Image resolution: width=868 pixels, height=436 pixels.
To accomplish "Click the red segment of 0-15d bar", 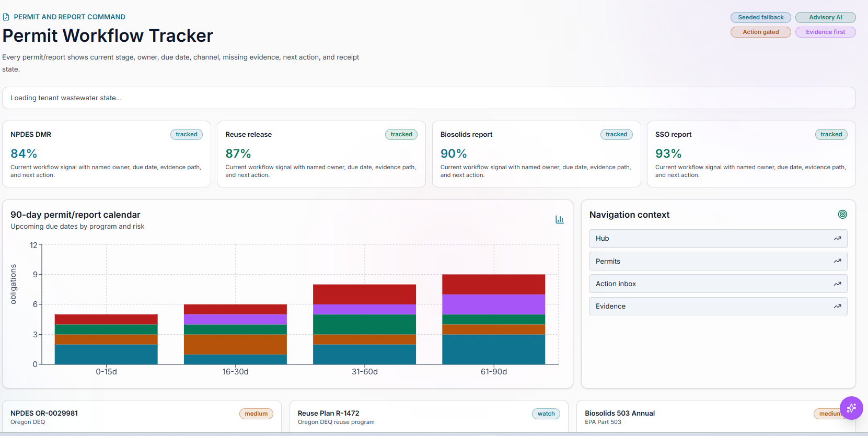I will (106, 320).
